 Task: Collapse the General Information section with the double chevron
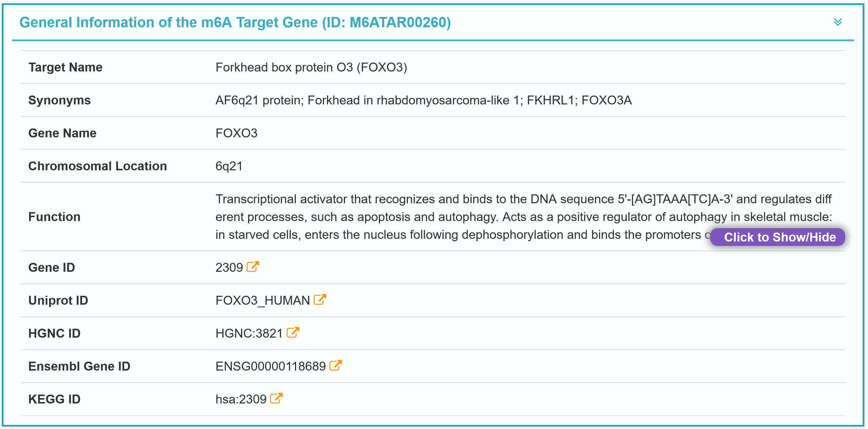coord(838,22)
